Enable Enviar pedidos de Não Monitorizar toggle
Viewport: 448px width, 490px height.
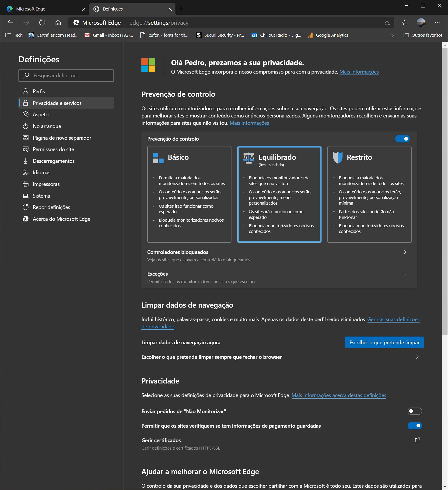pyautogui.click(x=414, y=411)
